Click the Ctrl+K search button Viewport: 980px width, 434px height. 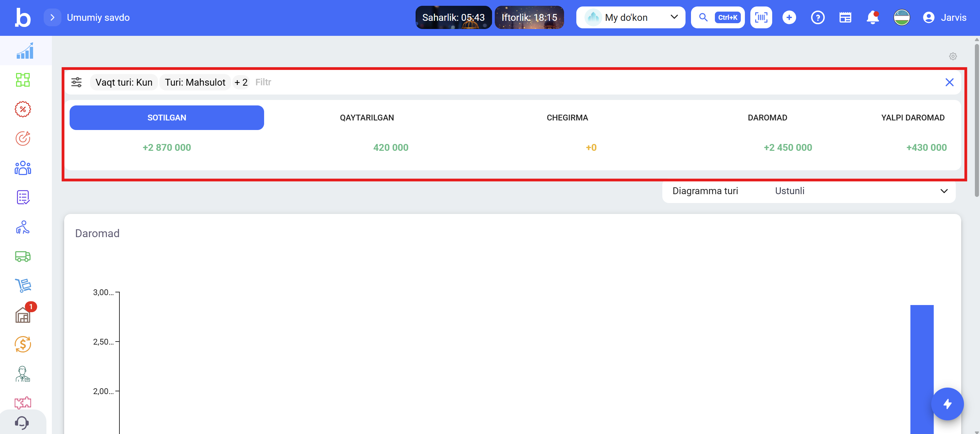coord(718,17)
